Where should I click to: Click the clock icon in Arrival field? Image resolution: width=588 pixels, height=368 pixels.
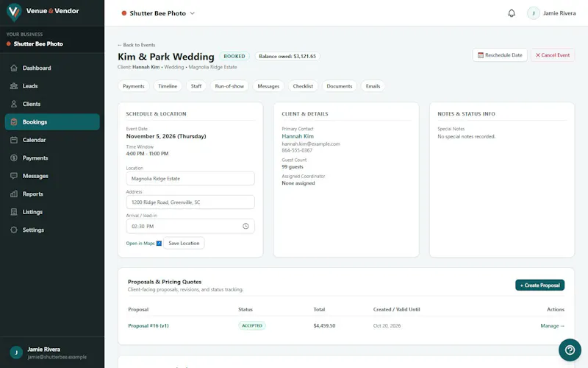point(245,226)
